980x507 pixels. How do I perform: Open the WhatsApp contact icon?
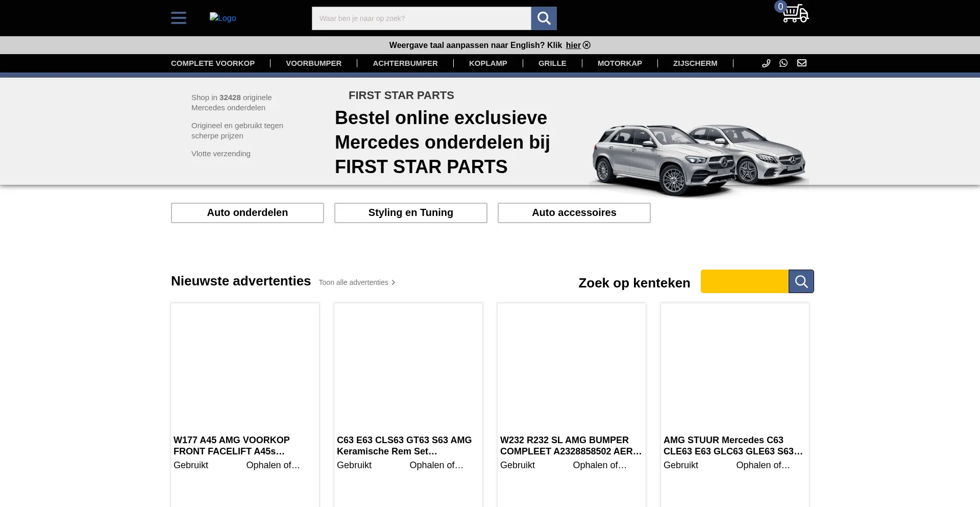pyautogui.click(x=783, y=63)
